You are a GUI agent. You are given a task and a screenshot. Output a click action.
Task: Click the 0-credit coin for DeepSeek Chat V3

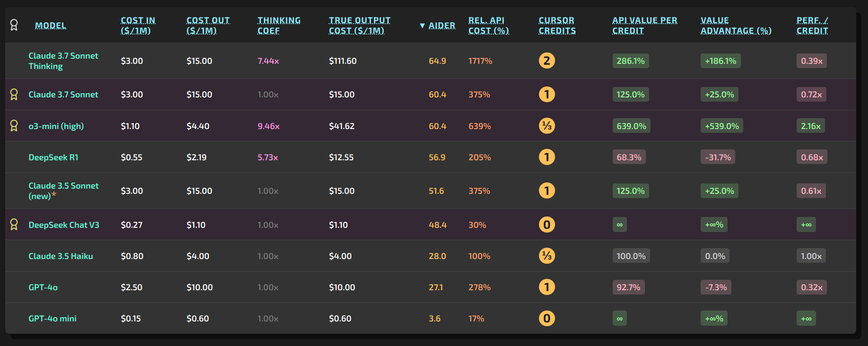coord(547,225)
